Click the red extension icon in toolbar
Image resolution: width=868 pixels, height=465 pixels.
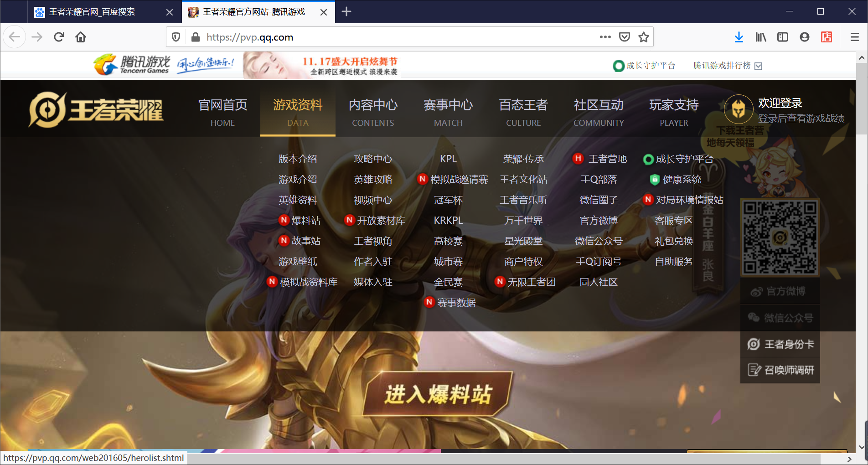click(x=827, y=37)
